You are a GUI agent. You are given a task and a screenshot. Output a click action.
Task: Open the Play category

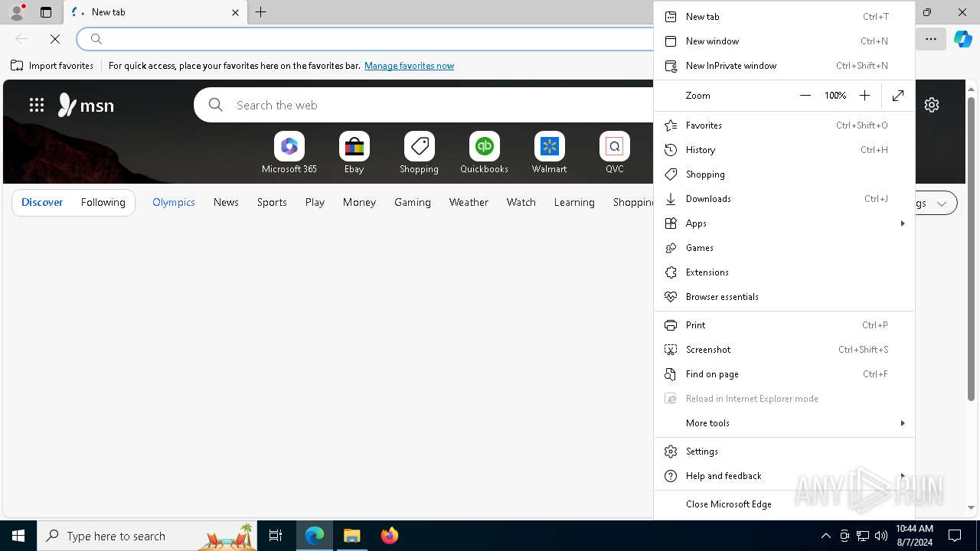pyautogui.click(x=315, y=203)
